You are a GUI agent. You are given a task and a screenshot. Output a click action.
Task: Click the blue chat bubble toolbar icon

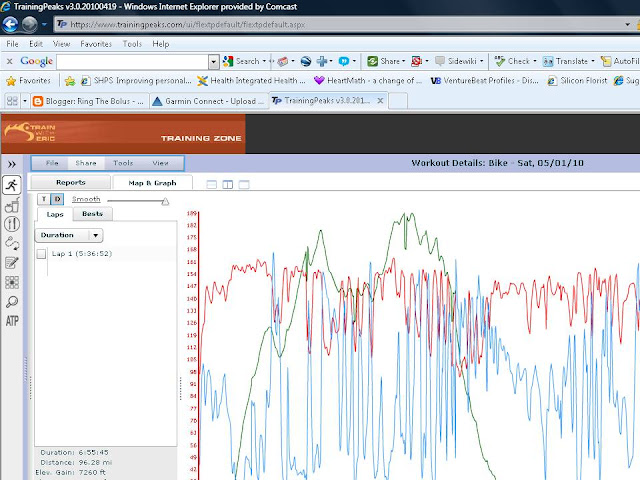pyautogui.click(x=344, y=61)
